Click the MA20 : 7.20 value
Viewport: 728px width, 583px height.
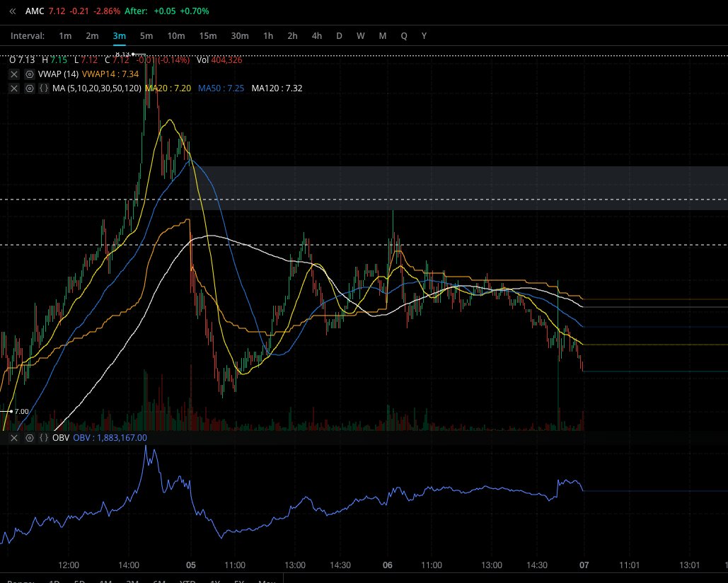tap(168, 88)
